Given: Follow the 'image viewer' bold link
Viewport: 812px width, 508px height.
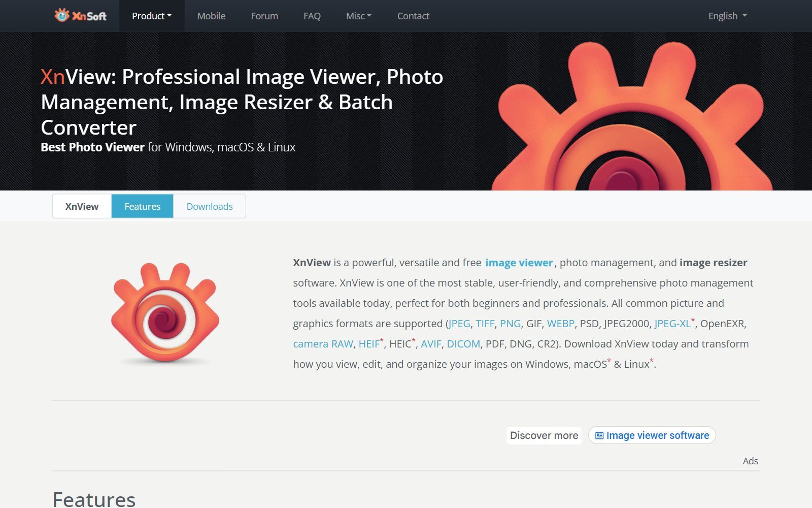Looking at the screenshot, I should tap(519, 263).
